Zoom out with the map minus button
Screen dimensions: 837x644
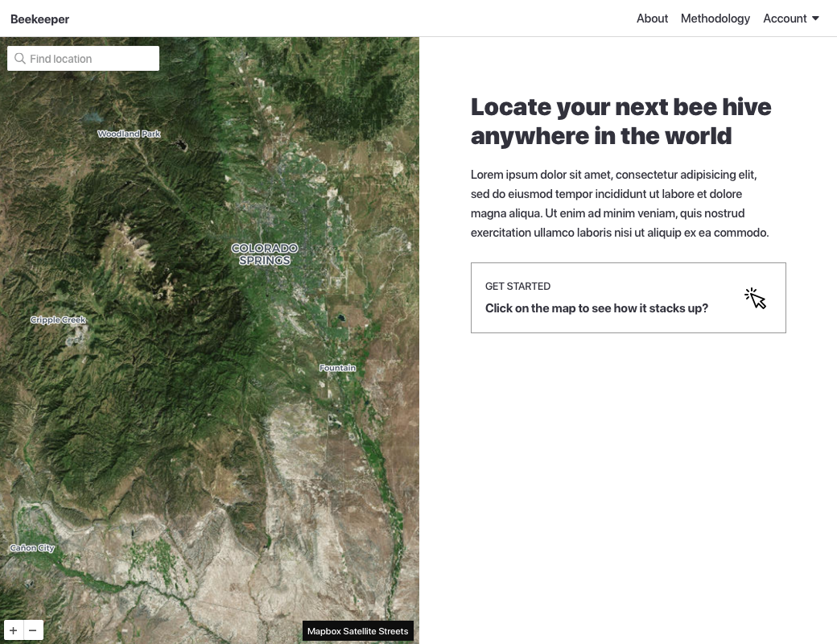click(x=33, y=630)
